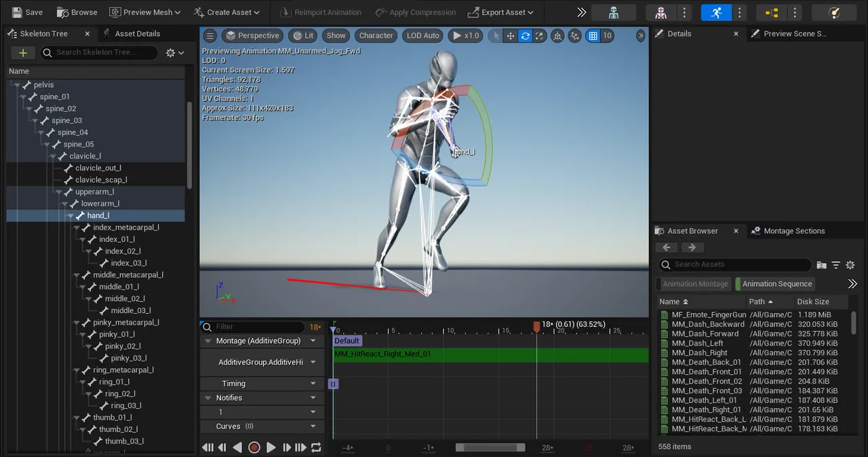The image size is (868, 457).
Task: Click the Browse button in toolbar
Action: point(77,12)
